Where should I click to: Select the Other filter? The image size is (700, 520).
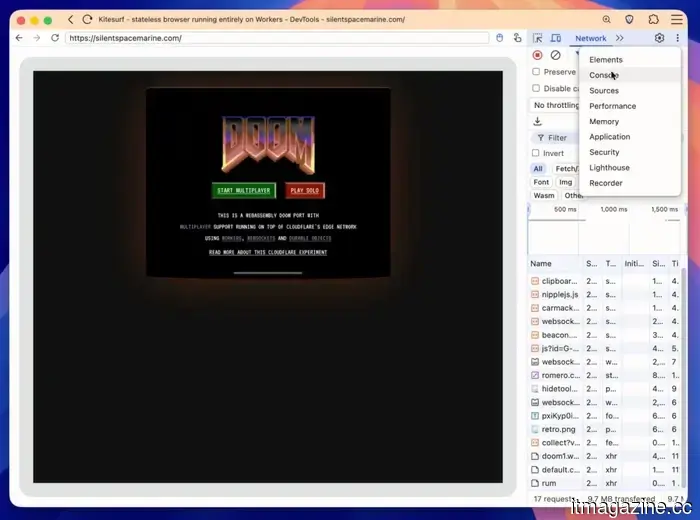tap(572, 196)
